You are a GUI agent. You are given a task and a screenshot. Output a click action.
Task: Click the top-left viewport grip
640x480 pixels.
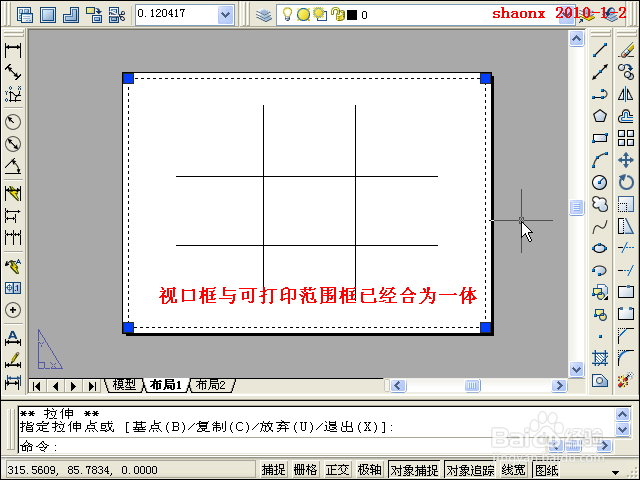[x=128, y=78]
